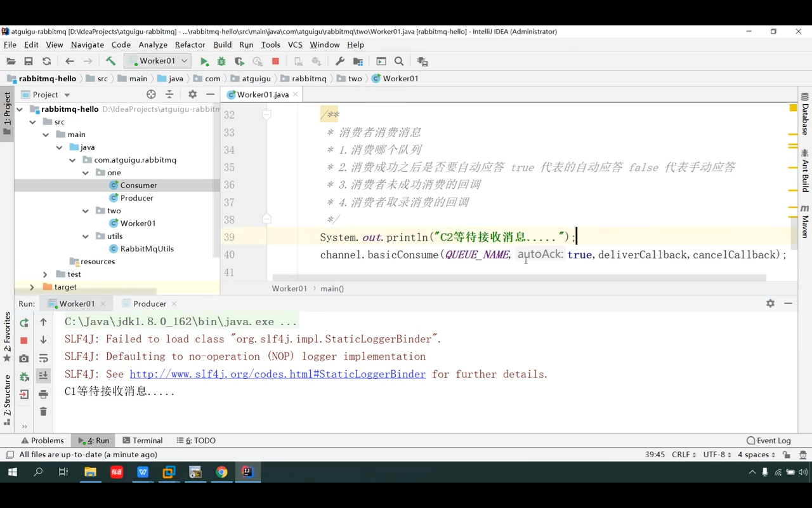This screenshot has height=508, width=812.
Task: Switch to the Producer run tab
Action: pos(149,304)
